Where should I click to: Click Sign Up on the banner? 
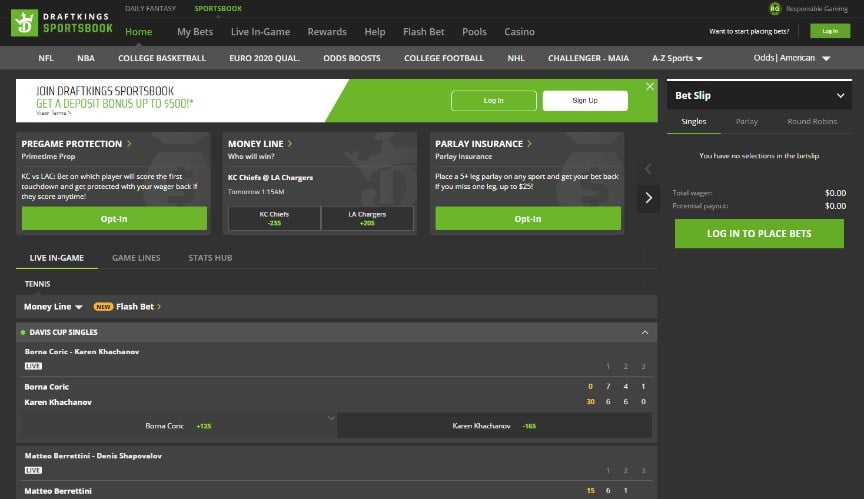point(585,101)
